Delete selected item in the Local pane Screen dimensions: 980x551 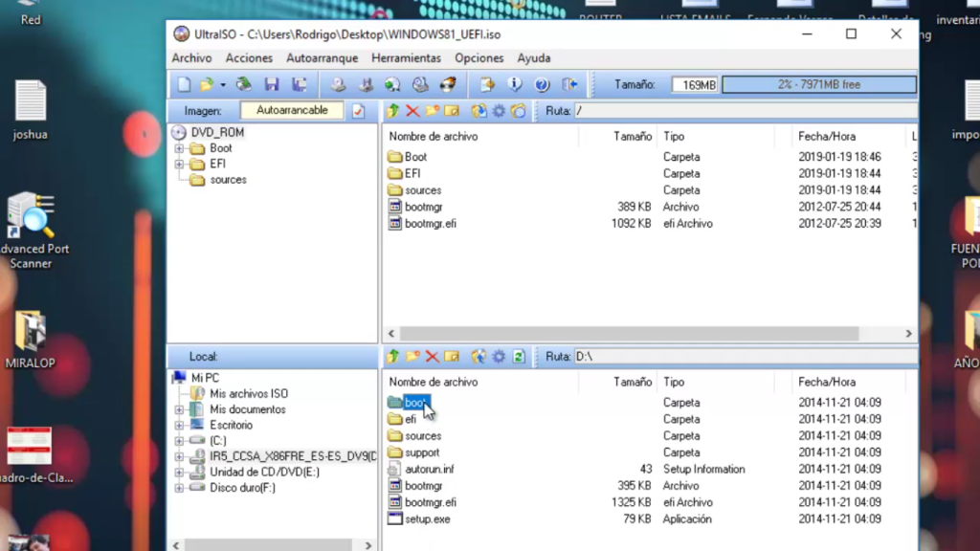432,357
